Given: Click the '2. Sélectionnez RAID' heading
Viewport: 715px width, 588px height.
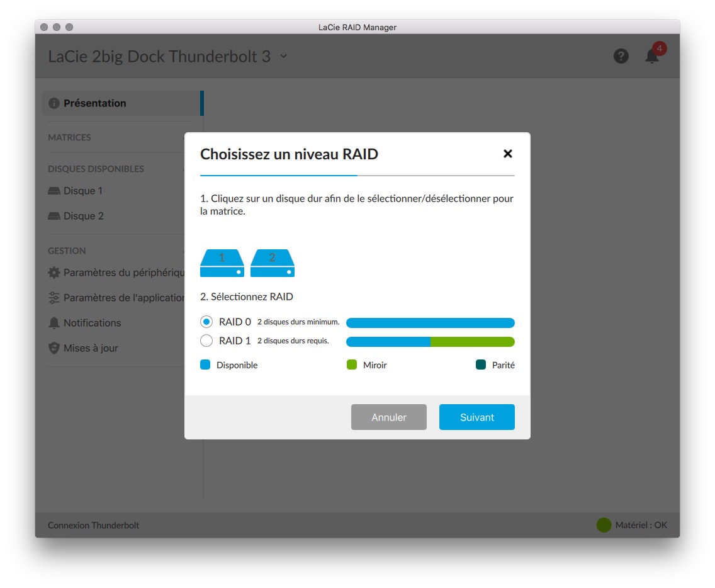Looking at the screenshot, I should tap(247, 297).
